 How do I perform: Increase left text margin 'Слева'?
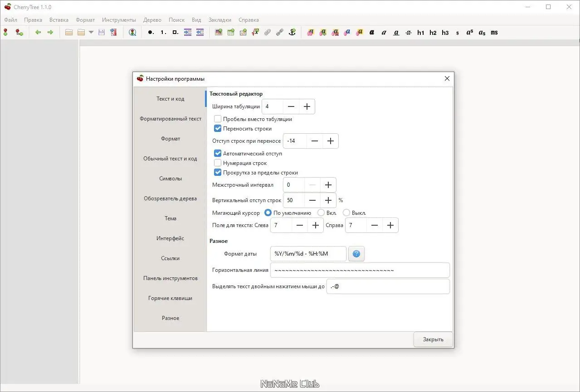[x=316, y=225]
